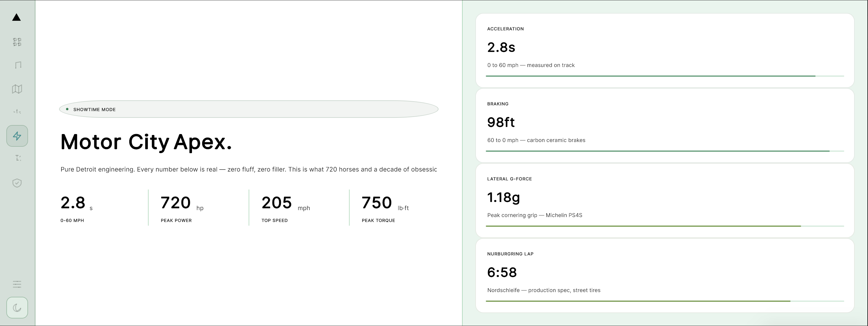This screenshot has height=326, width=868.
Task: Select the lightning bolt performance icon
Action: 17,136
